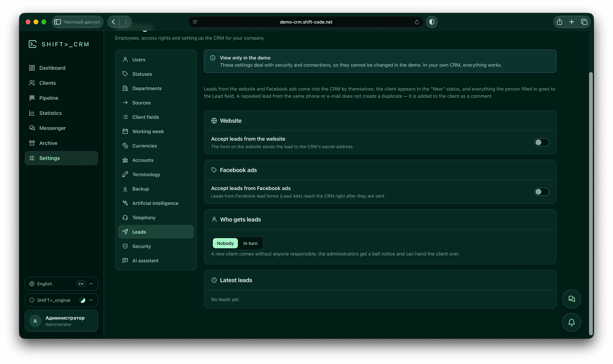This screenshot has width=613, height=364.
Task: Go to Clients in the sidebar
Action: click(x=61, y=83)
